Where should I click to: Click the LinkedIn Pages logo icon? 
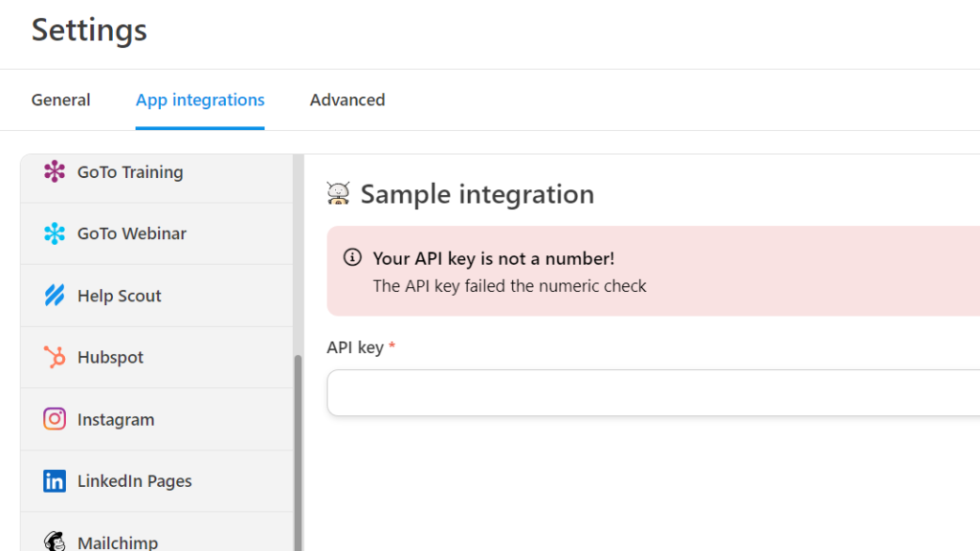point(55,481)
